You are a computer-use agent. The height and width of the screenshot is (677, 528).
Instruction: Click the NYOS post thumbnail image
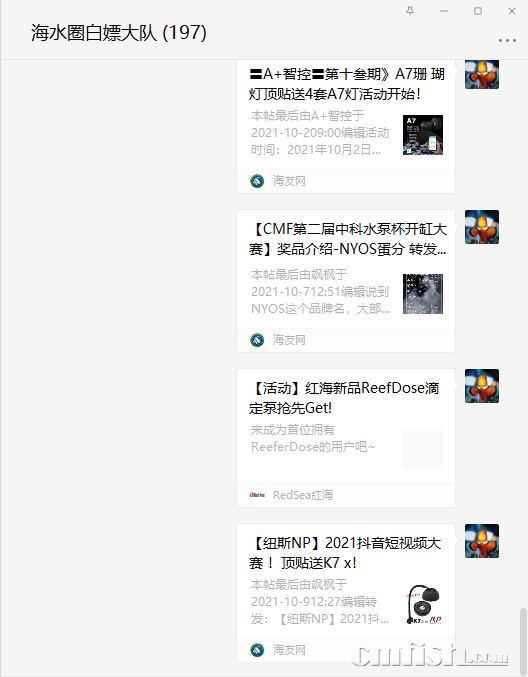coord(423,294)
